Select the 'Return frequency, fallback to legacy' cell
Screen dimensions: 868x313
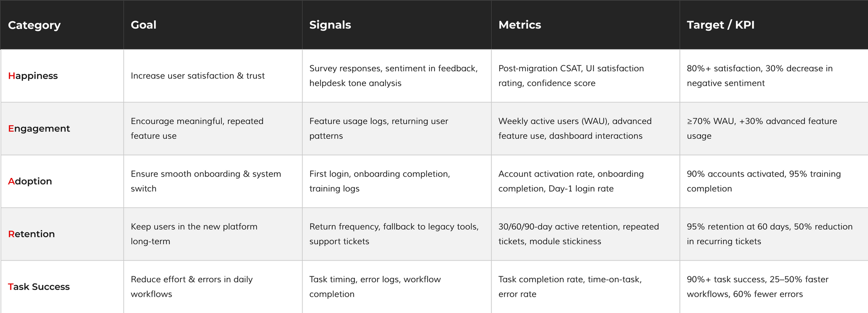click(x=393, y=234)
